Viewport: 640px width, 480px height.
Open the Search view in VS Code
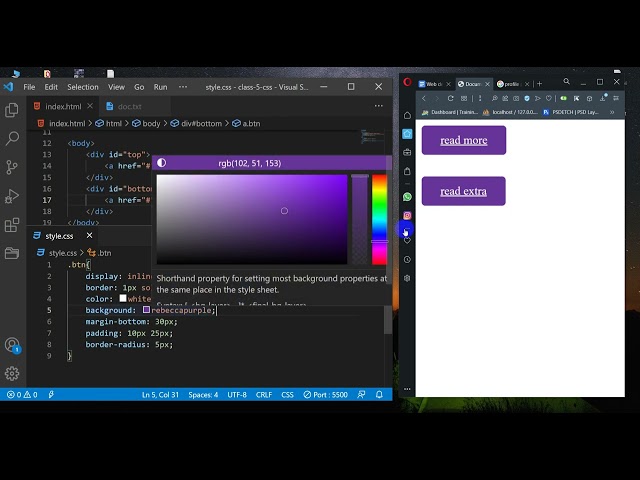pos(12,138)
